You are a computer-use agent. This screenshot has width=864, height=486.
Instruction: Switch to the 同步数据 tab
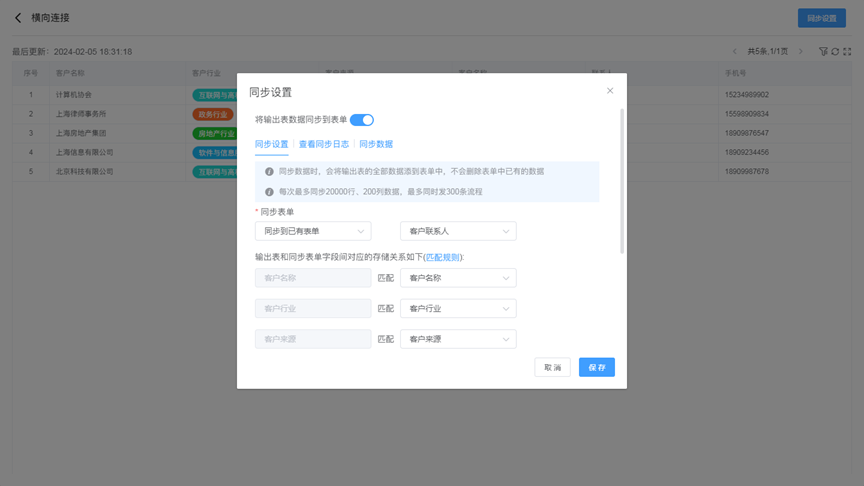pos(376,144)
